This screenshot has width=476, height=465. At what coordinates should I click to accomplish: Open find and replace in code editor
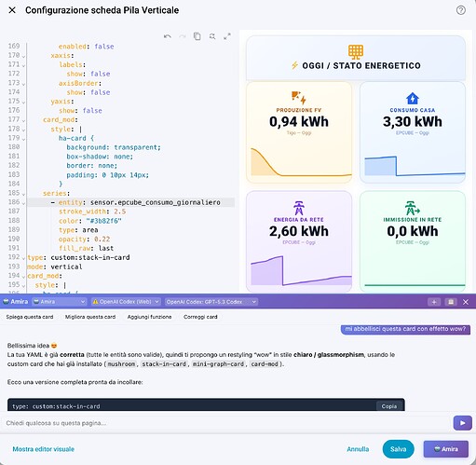pyautogui.click(x=212, y=36)
